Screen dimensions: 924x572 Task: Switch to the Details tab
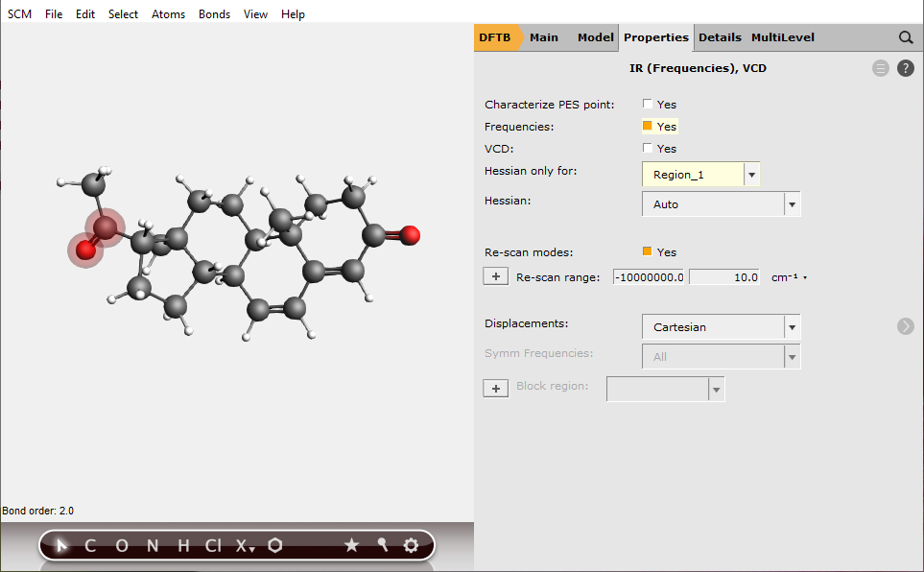[719, 37]
